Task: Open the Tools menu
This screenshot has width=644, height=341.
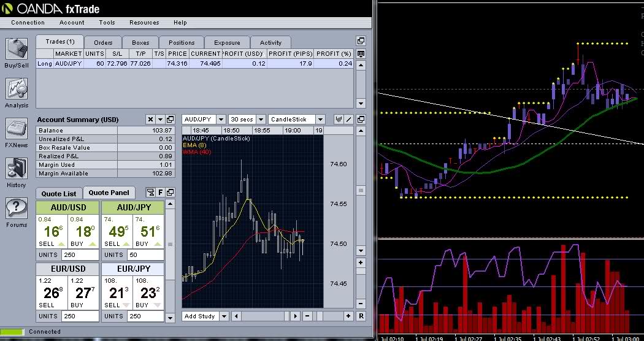Action: pyautogui.click(x=107, y=23)
